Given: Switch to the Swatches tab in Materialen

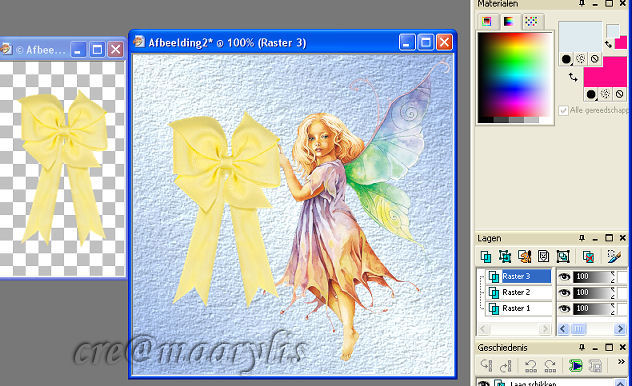Looking at the screenshot, I should [x=531, y=21].
